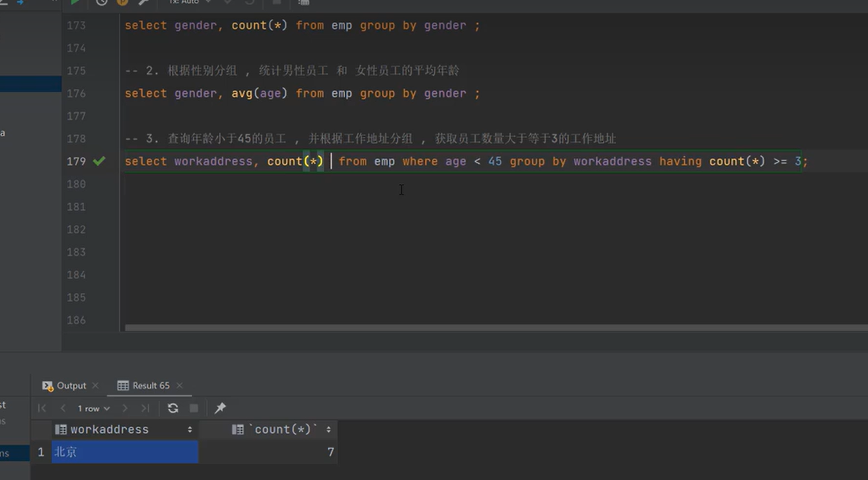Jump to the last results page
The height and width of the screenshot is (480, 868).
click(145, 408)
